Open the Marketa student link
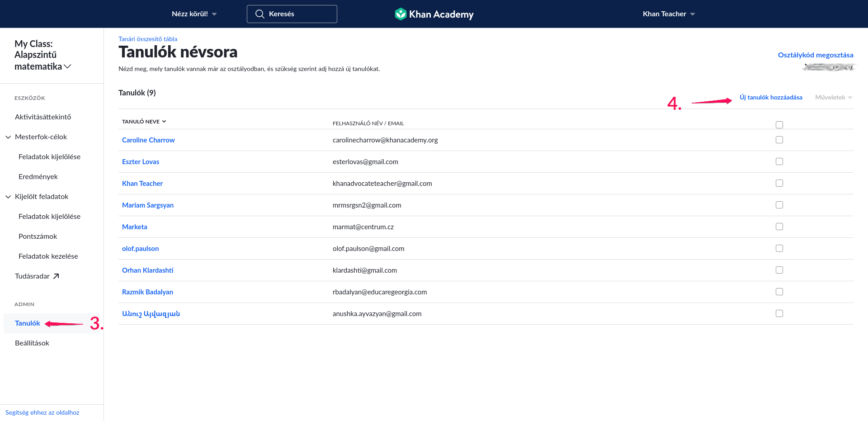 click(135, 227)
